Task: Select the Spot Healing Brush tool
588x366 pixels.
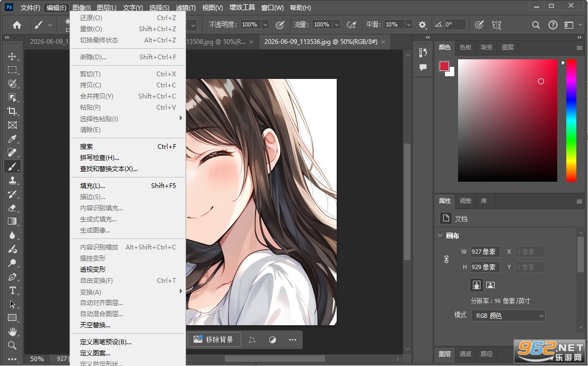Action: (x=12, y=153)
